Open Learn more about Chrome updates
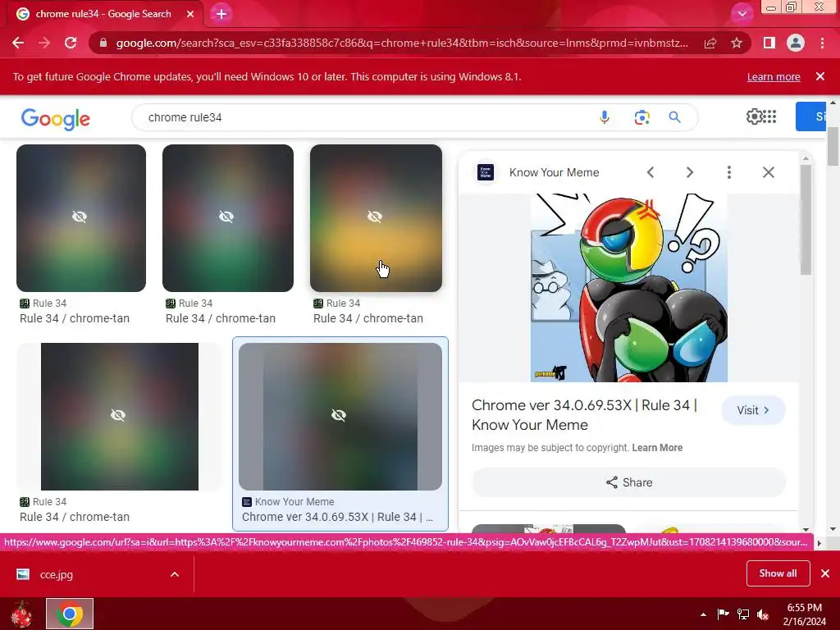The image size is (840, 630). (774, 76)
